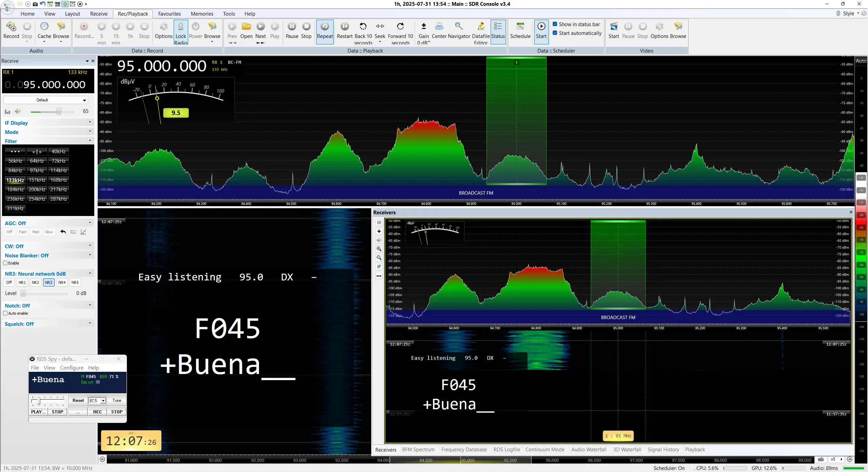Open the Schedule icon

point(520,26)
